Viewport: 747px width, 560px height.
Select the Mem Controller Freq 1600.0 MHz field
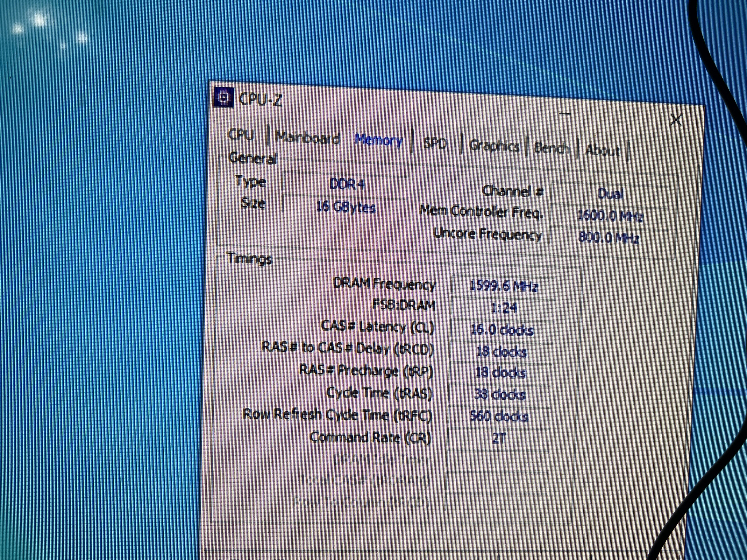[x=610, y=215]
